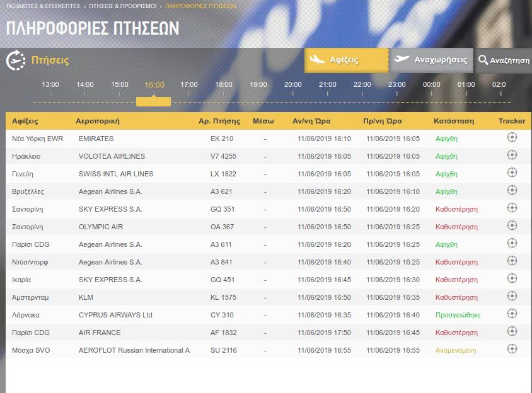This screenshot has height=393, width=532.
Task: Click ΠΛΗΡΟΦΟΡΙΕΣ ΠΤΗΣΕΩΝ breadcrumb
Action: [x=200, y=6]
